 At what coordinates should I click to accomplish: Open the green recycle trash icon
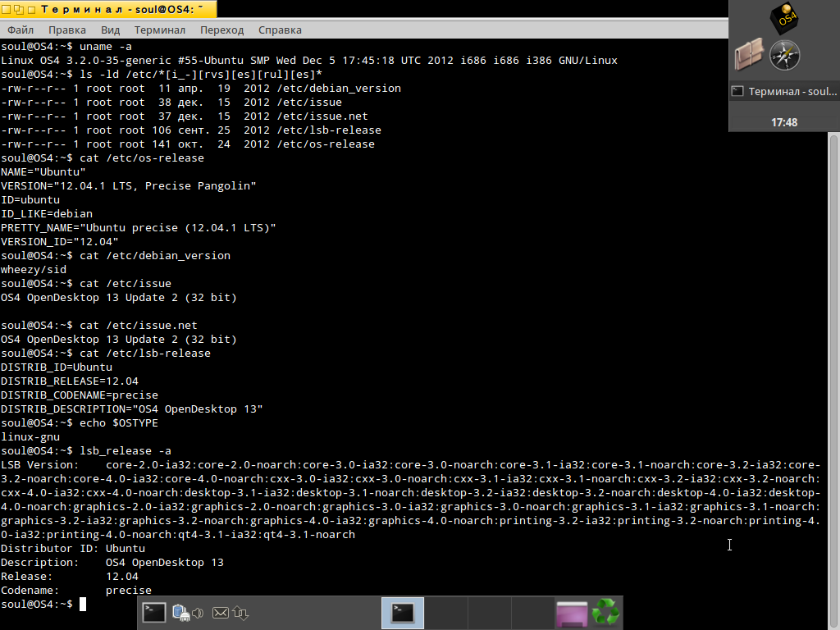coord(605,612)
